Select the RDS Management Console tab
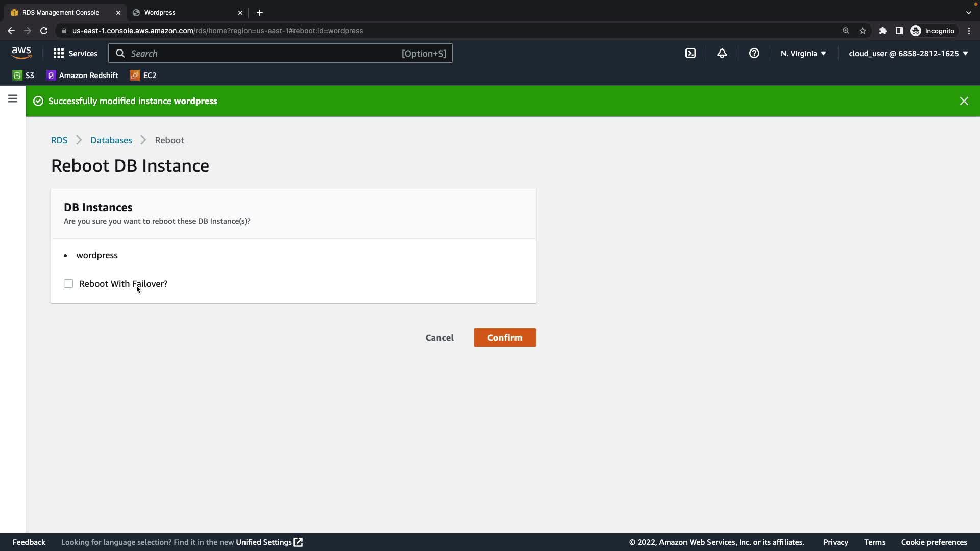This screenshot has width=980, height=551. pyautogui.click(x=61, y=13)
